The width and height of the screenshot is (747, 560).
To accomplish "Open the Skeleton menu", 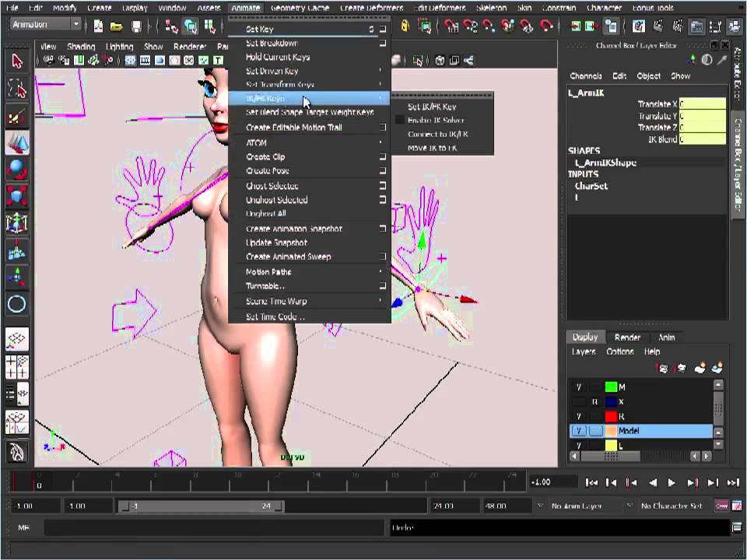I will 491,8.
